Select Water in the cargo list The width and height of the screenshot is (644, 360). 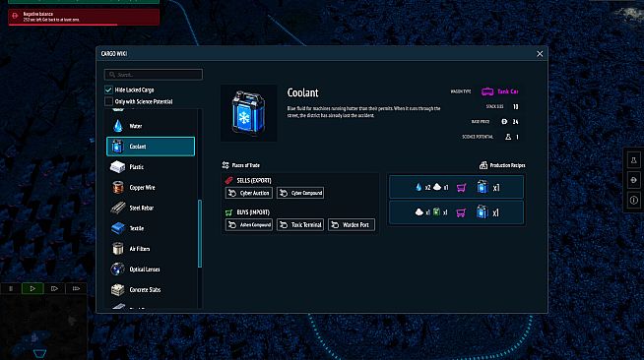(151, 126)
